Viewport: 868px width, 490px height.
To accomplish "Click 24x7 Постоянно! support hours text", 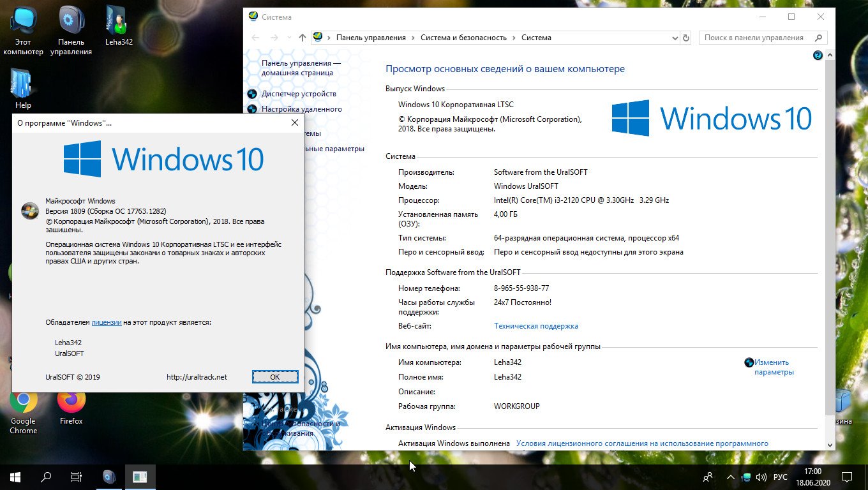I will click(523, 302).
